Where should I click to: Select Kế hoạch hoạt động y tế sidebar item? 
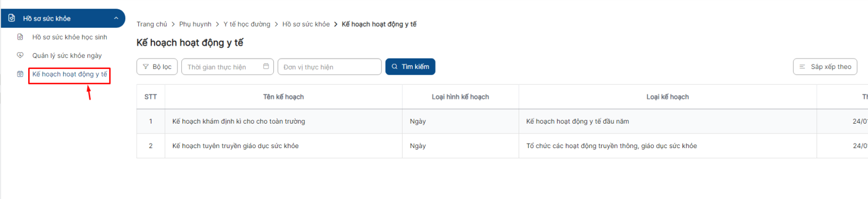(69, 74)
